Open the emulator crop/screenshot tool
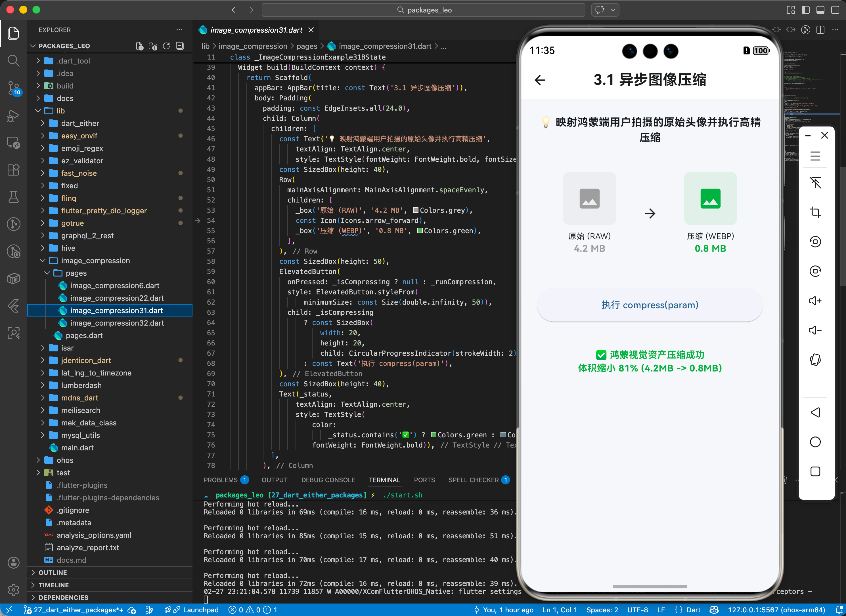 (x=815, y=212)
